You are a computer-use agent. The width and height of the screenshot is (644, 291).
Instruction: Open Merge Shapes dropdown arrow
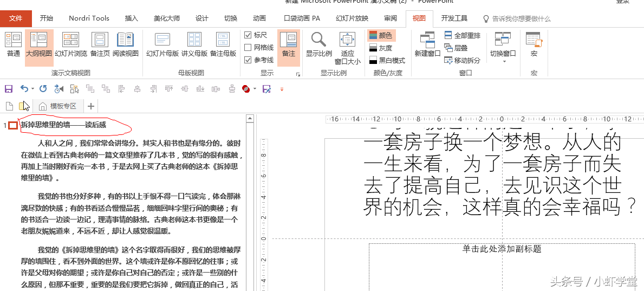(x=255, y=88)
